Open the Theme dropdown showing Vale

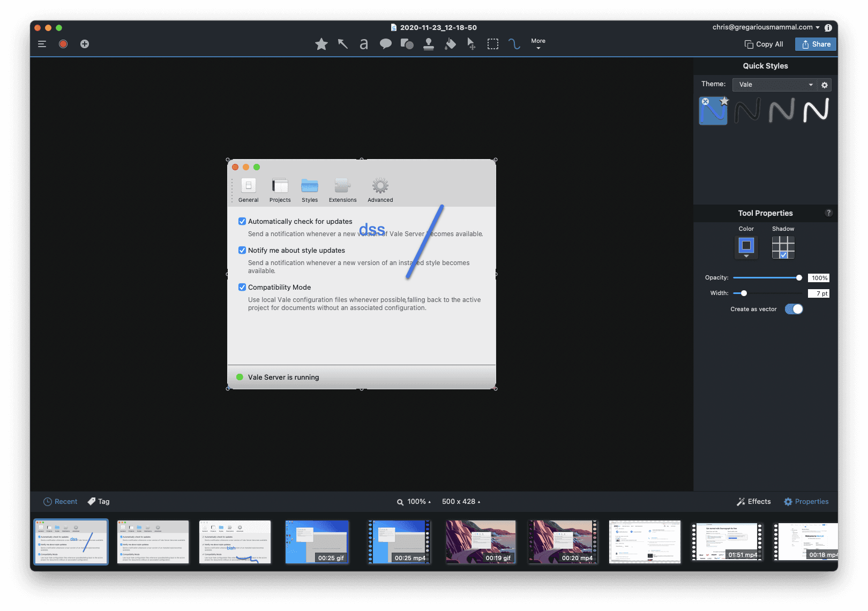click(x=775, y=85)
